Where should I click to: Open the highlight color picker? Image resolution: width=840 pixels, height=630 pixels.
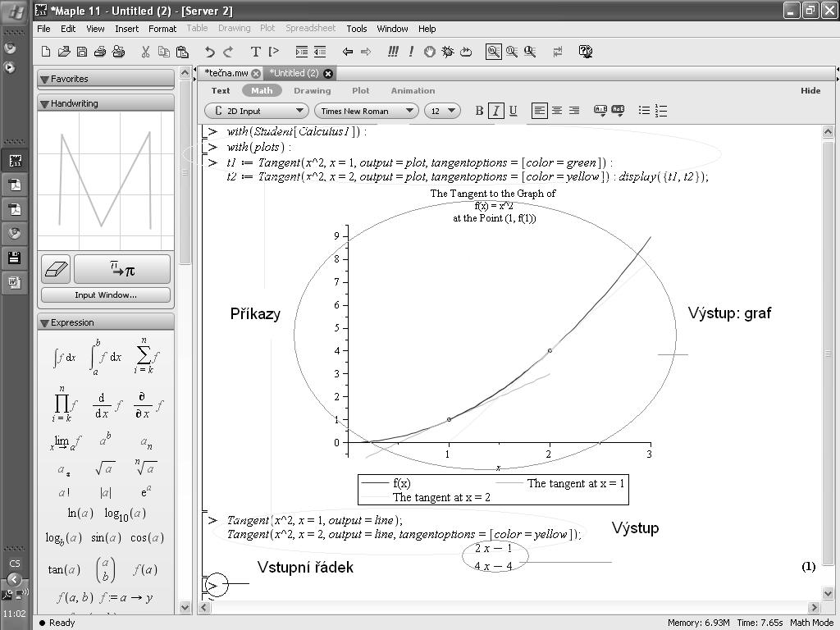618,111
